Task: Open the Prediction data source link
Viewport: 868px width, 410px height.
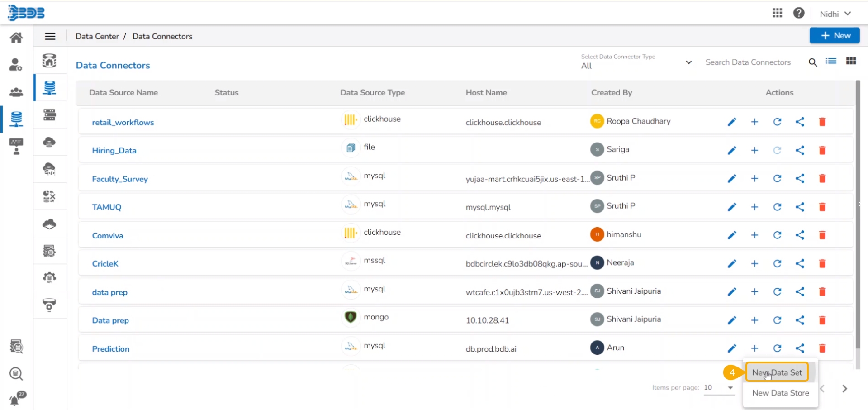Action: click(111, 349)
